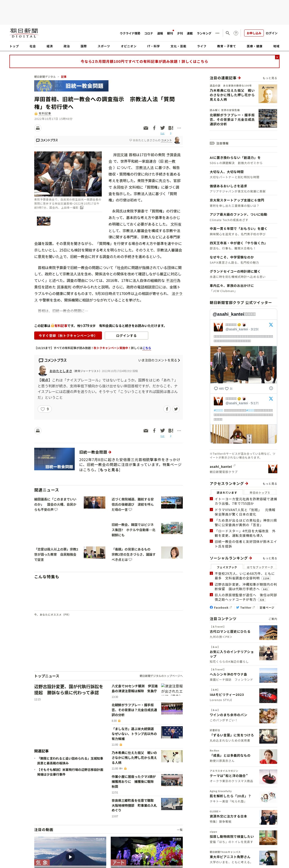The width and height of the screenshot is (289, 868).
Task: Open オピニオン in the main navigation
Action: point(129,46)
